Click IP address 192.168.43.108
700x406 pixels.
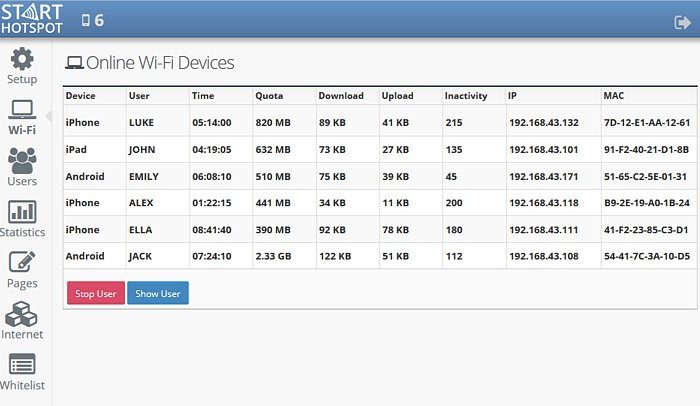tap(544, 256)
